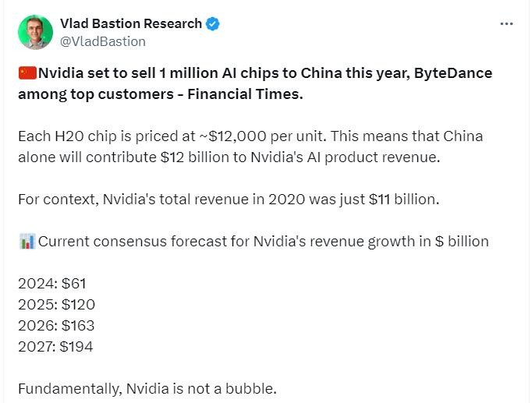The width and height of the screenshot is (532, 403).
Task: Open the tweet's more options menu
Action: 506,24
